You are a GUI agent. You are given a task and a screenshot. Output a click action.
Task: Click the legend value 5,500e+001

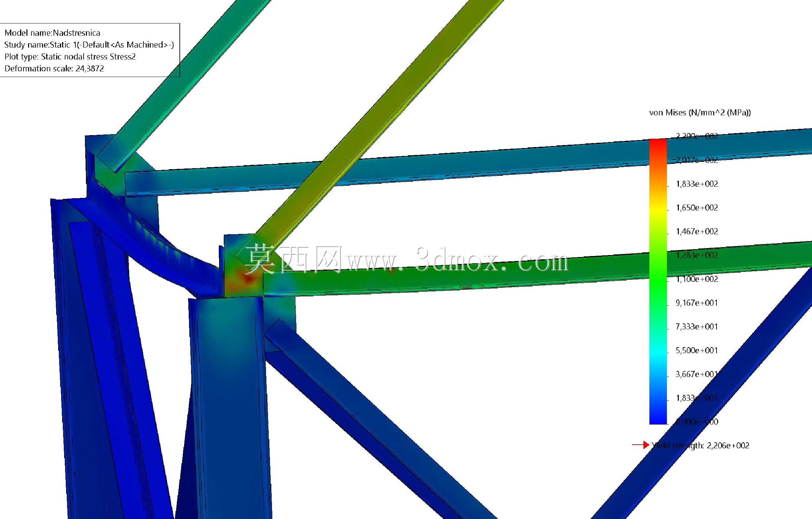697,350
